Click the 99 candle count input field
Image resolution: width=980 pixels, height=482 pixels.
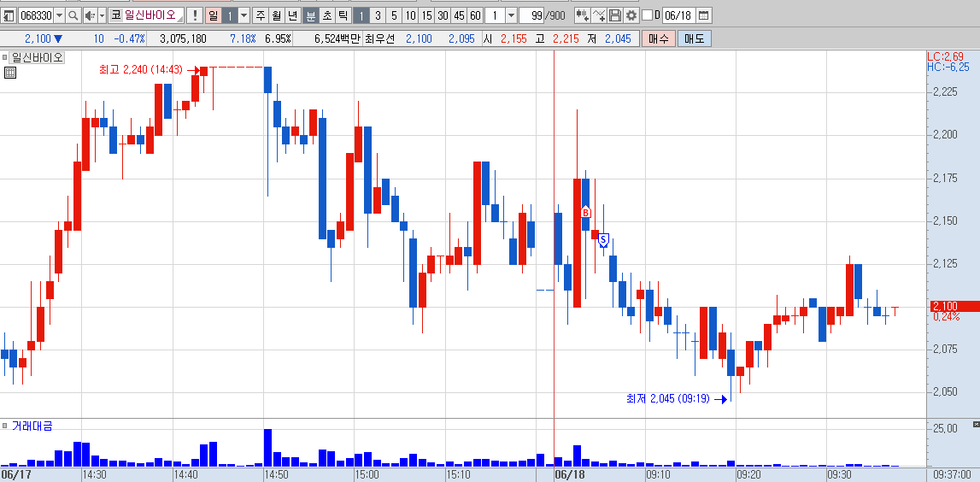tap(532, 15)
